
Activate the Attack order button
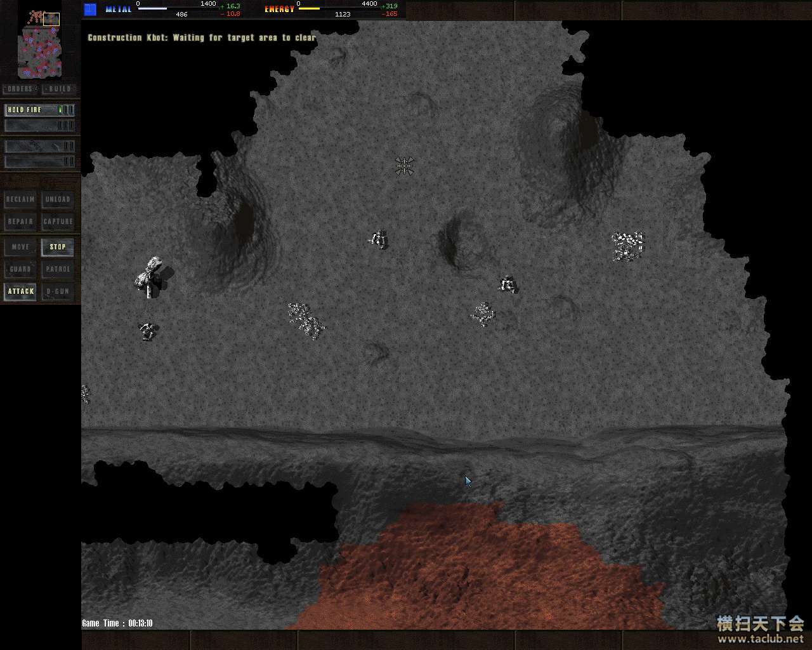tap(20, 291)
